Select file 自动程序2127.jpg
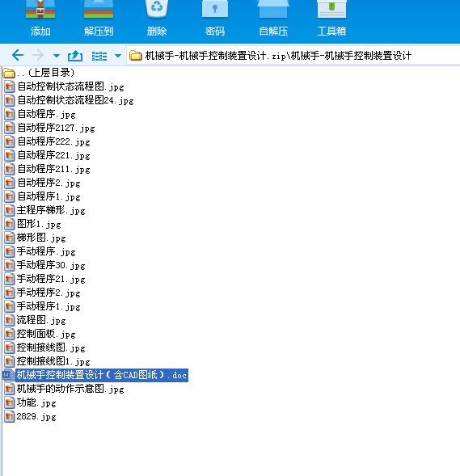 50,128
